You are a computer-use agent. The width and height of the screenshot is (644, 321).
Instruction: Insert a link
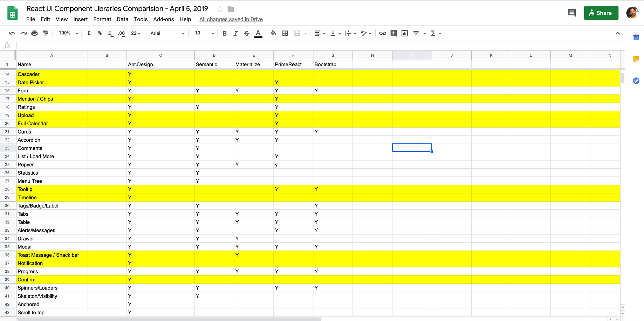click(x=383, y=33)
